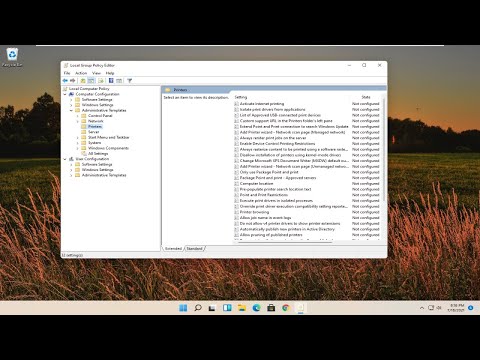Open Help via the blue toolbar icon

click(x=111, y=81)
